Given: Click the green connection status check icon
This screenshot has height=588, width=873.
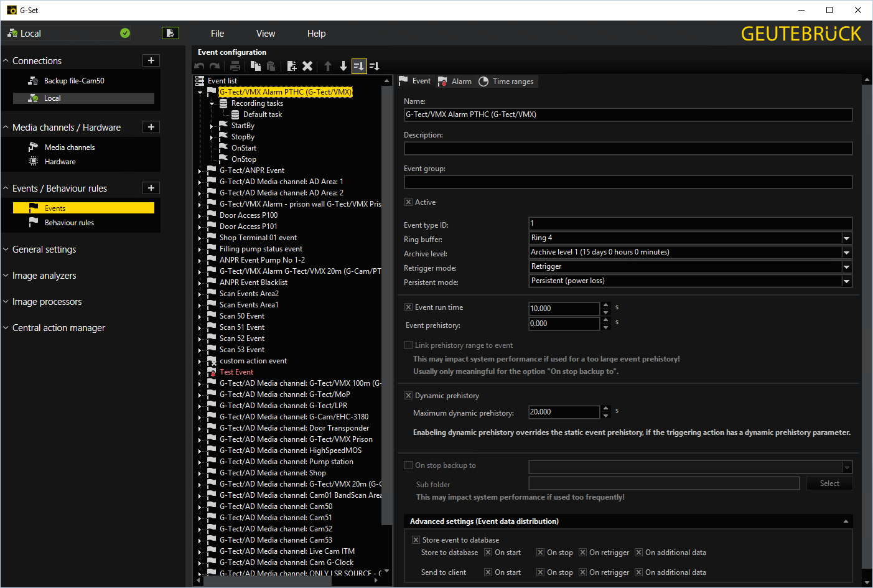Looking at the screenshot, I should click(x=125, y=33).
